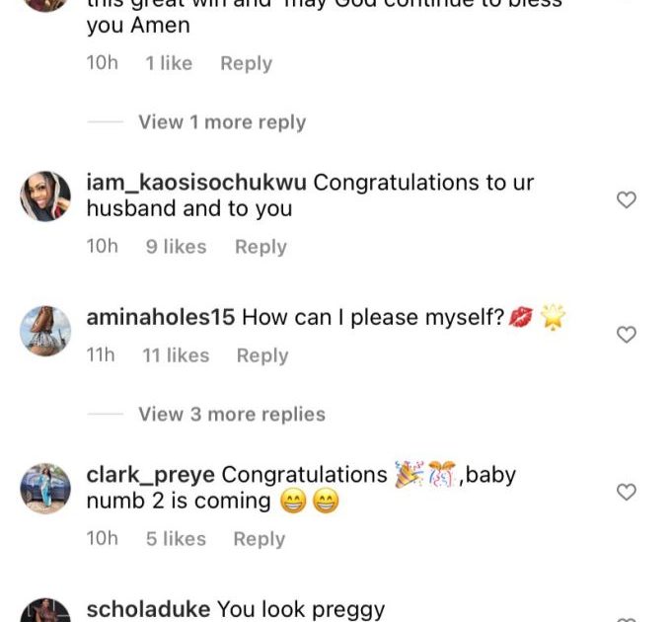Like iam_kaosisochukwu's comment with the heart
Image resolution: width=672 pixels, height=622 pixels.
click(x=626, y=200)
